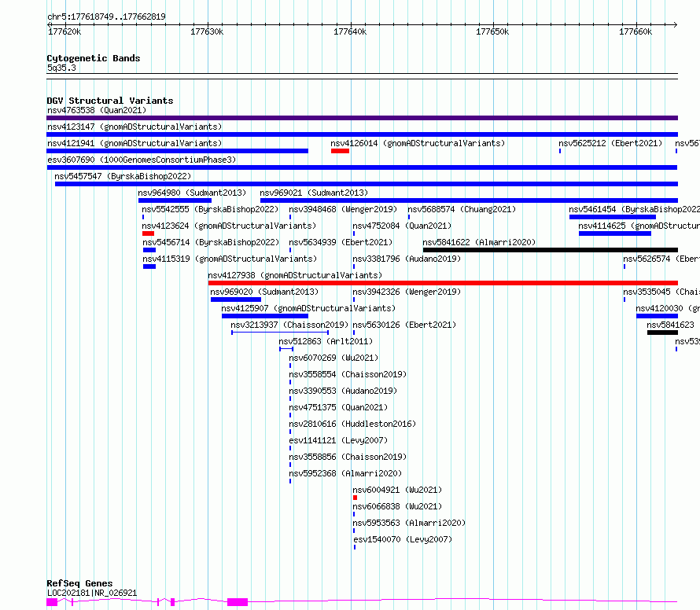The image size is (700, 610).
Task: Click nsv3558856 (Chaisson2019) label
Action: [x=348, y=457]
